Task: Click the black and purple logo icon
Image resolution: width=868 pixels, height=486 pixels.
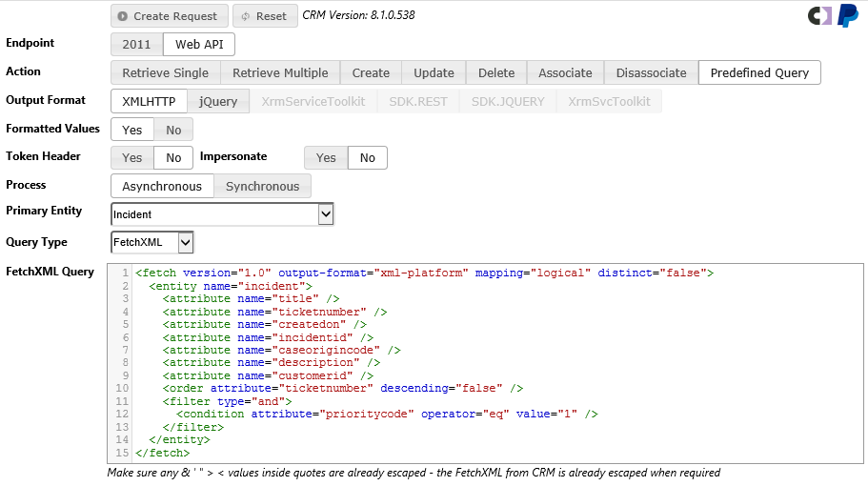Action: click(x=819, y=16)
